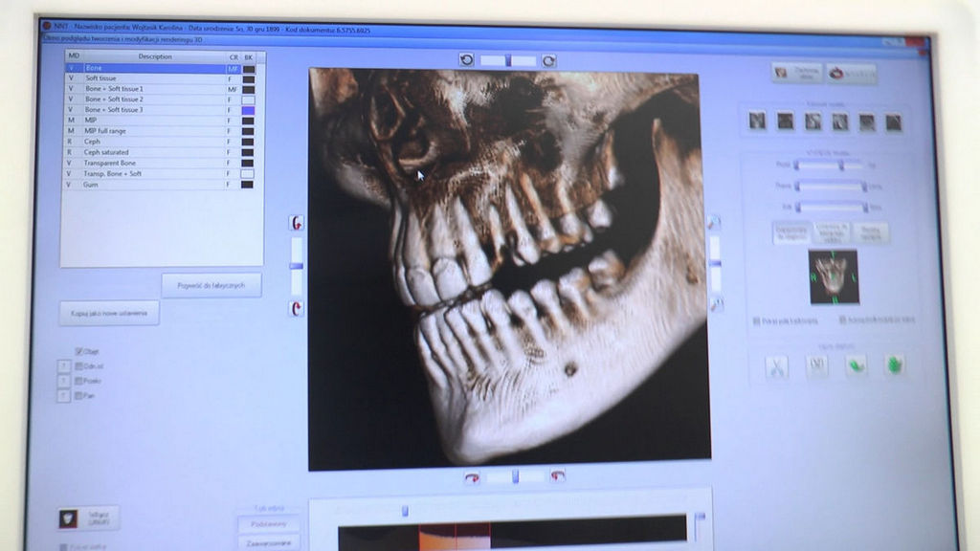The image size is (980, 551).
Task: Click the upper red tilt arrow left of the viewer
Action: pyautogui.click(x=297, y=222)
